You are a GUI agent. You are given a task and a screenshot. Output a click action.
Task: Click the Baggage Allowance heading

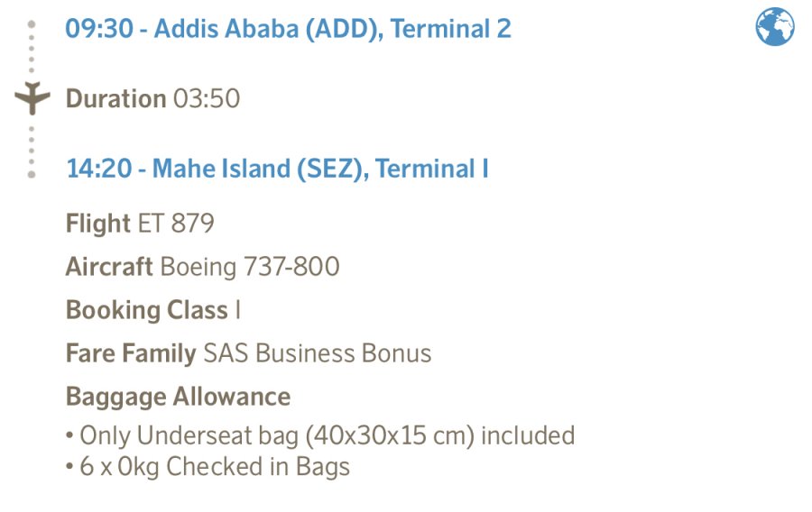point(178,397)
